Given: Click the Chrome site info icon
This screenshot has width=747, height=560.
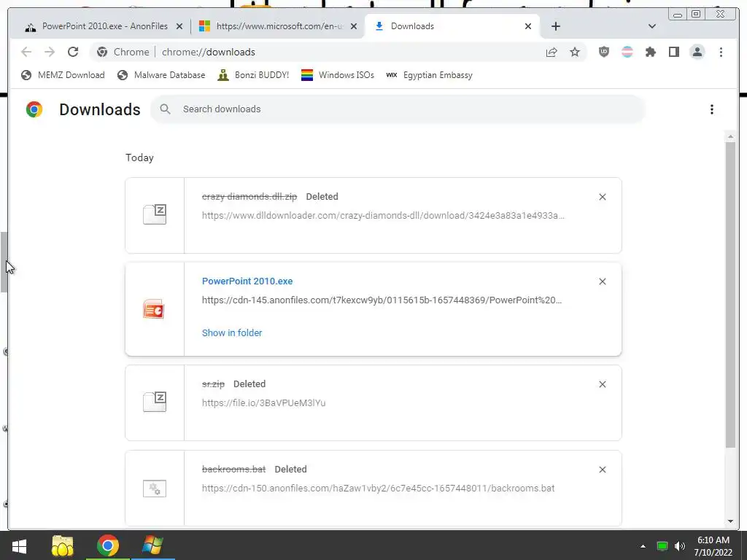Looking at the screenshot, I should [102, 52].
